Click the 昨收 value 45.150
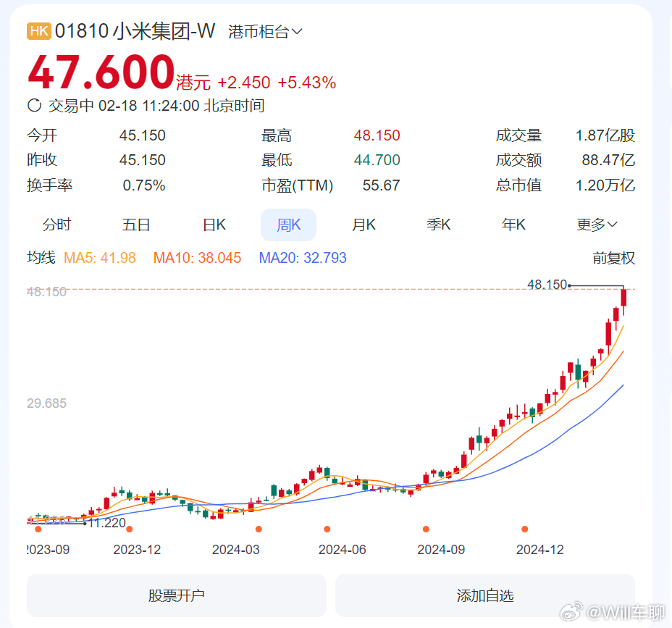672x628 pixels. coord(142,160)
